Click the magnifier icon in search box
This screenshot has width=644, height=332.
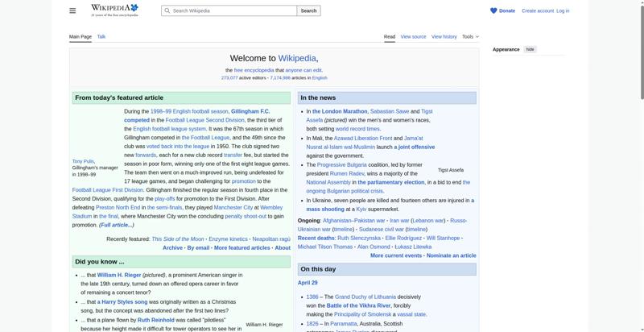pyautogui.click(x=167, y=10)
